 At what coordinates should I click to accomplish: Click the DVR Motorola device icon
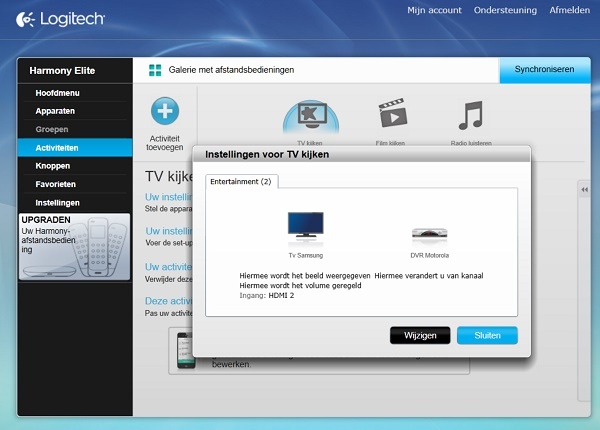tap(429, 233)
